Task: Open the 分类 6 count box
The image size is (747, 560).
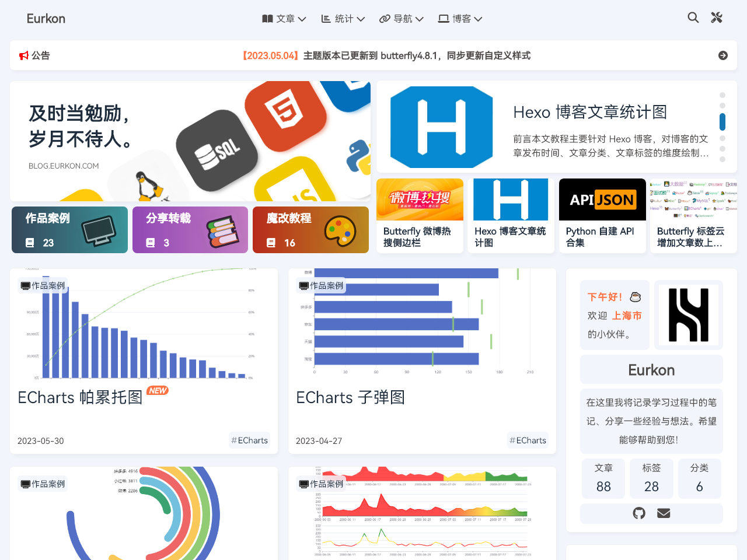Action: point(699,478)
